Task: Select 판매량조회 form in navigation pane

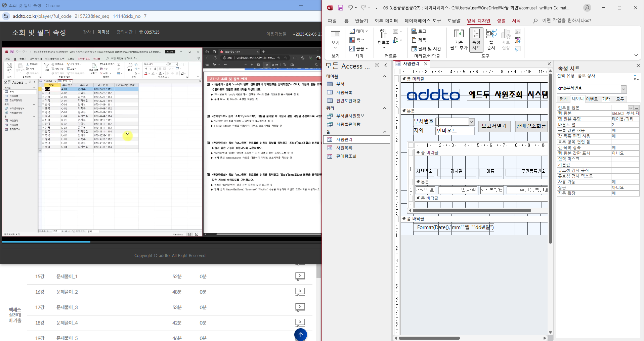Action: point(346,156)
